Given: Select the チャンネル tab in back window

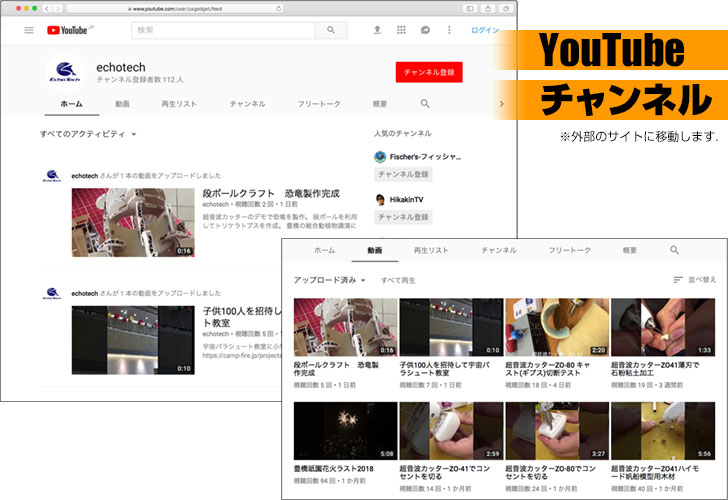Looking at the screenshot, I should pyautogui.click(x=247, y=104).
